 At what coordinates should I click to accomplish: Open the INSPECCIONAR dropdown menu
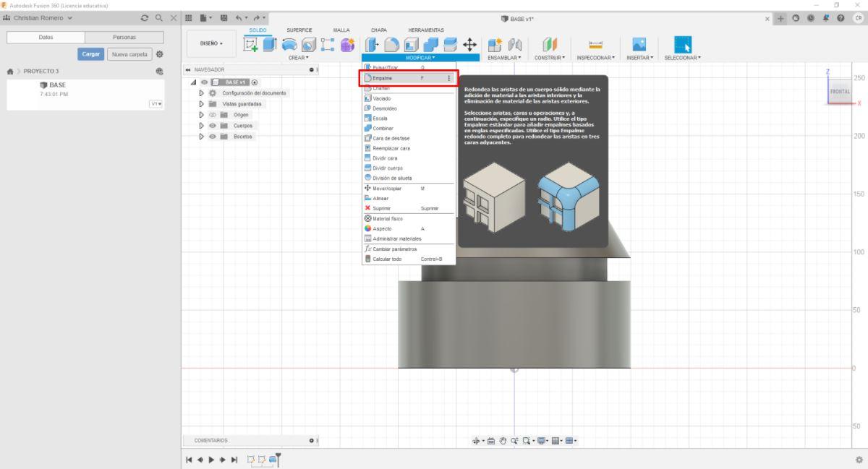click(596, 57)
